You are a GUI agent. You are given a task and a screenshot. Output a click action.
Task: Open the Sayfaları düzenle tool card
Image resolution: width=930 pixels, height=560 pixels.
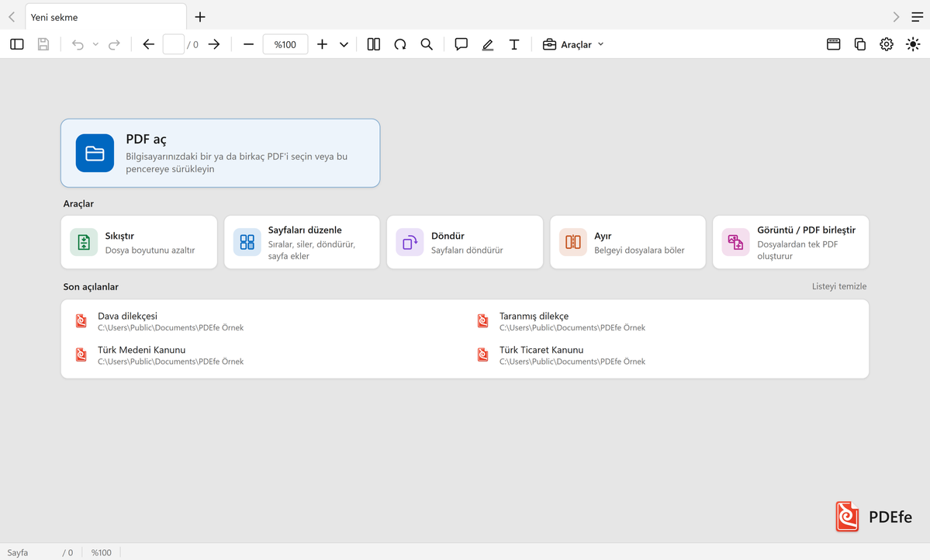click(x=302, y=242)
